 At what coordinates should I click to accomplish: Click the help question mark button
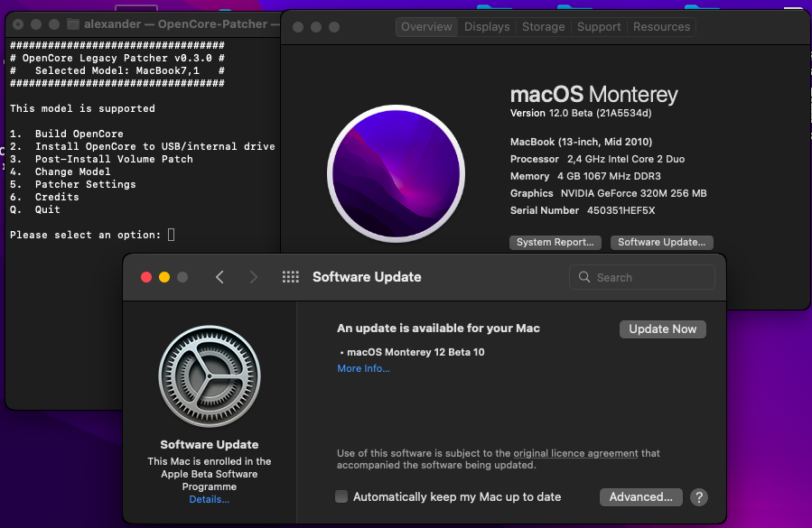(x=699, y=497)
